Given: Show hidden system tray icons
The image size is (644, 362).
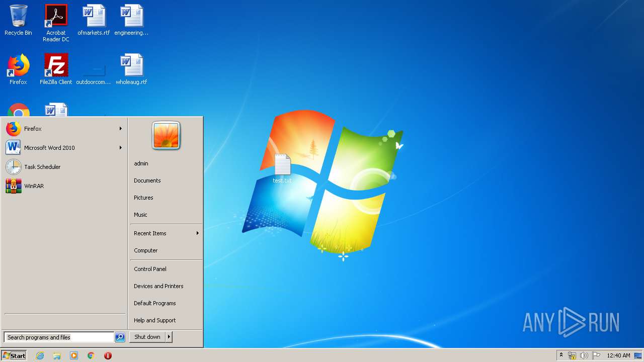Looking at the screenshot, I should click(561, 355).
